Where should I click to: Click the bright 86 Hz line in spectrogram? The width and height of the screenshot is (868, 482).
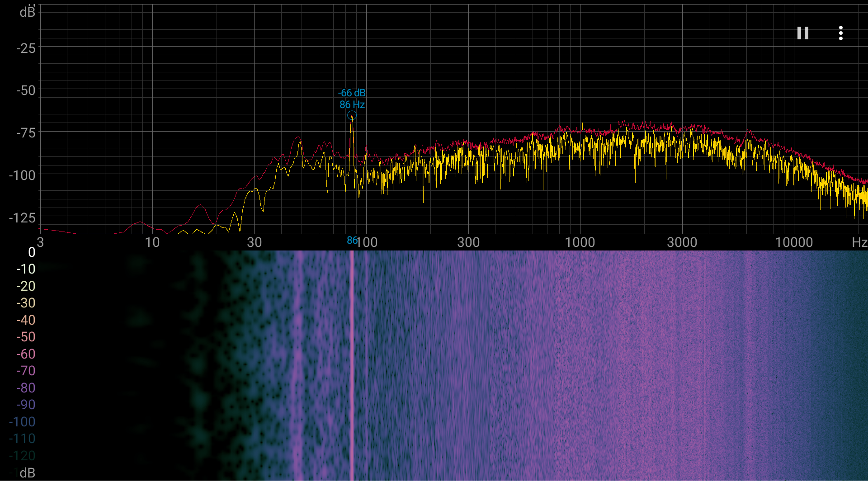click(352, 365)
